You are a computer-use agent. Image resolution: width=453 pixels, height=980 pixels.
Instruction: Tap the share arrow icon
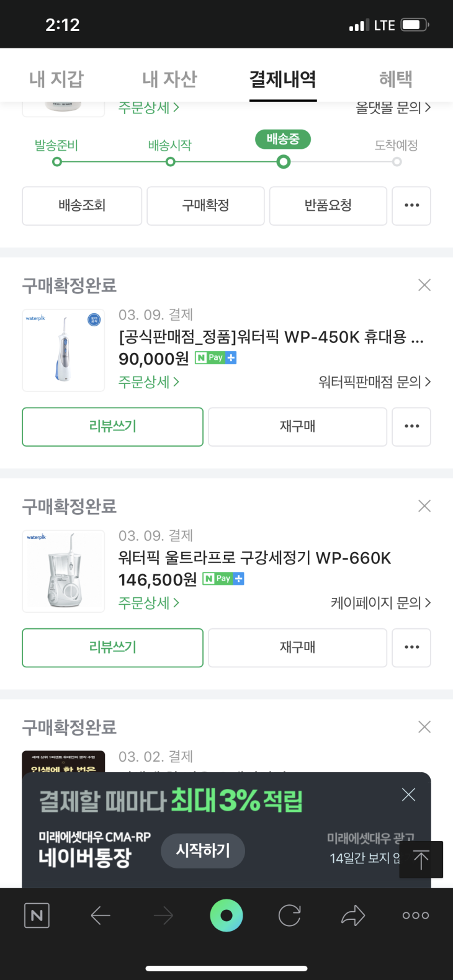click(x=353, y=915)
